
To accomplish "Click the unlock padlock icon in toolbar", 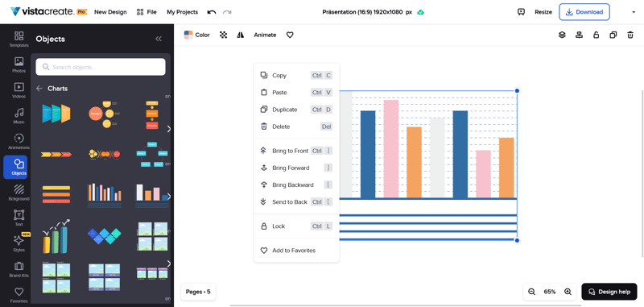I will pyautogui.click(x=596, y=35).
